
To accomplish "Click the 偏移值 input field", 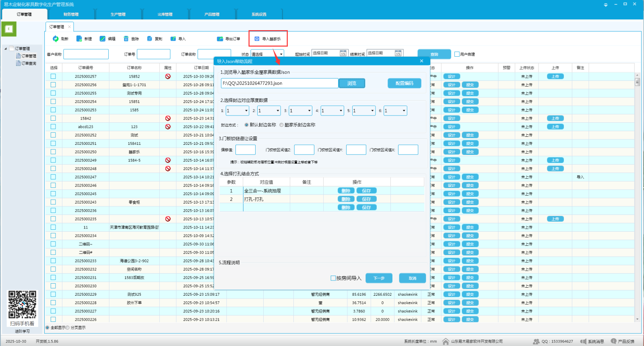I will point(246,150).
